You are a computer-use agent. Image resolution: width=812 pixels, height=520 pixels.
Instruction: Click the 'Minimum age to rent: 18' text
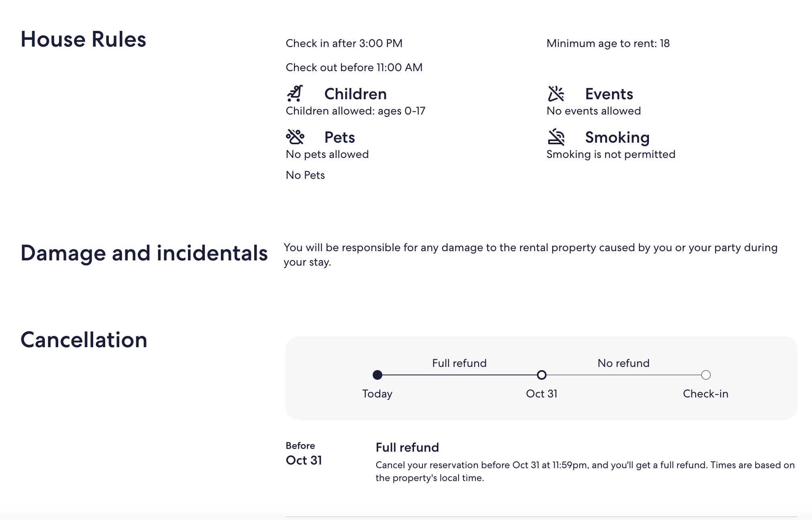[608, 44]
